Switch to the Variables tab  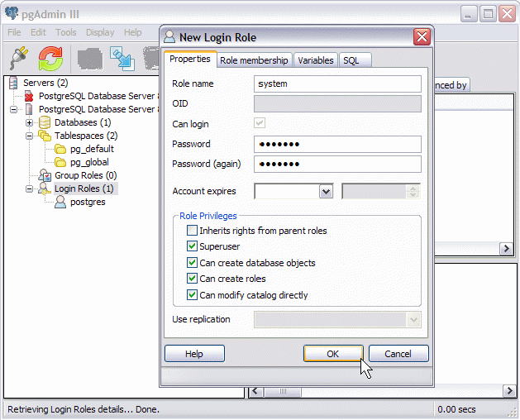click(x=315, y=60)
